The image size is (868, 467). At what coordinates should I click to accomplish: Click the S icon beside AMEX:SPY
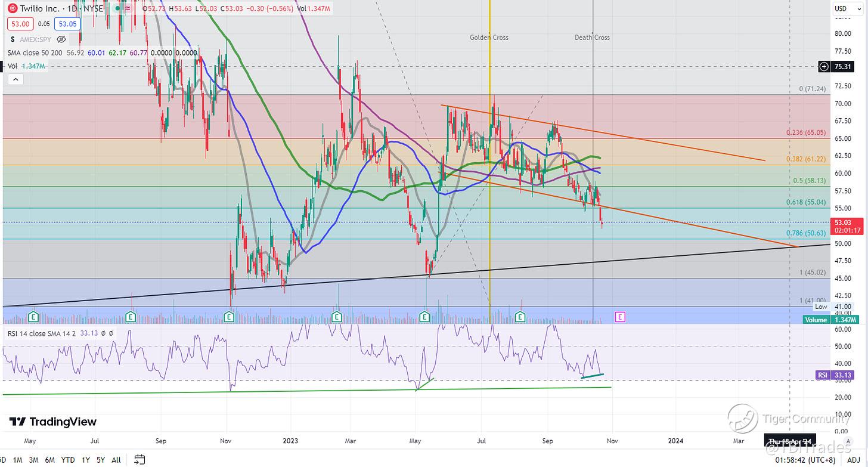pyautogui.click(x=13, y=39)
